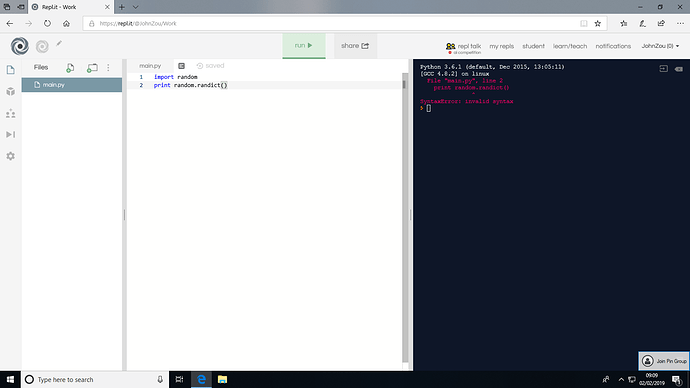Open Task View on taskbar
The height and width of the screenshot is (388, 690).
pyautogui.click(x=179, y=379)
